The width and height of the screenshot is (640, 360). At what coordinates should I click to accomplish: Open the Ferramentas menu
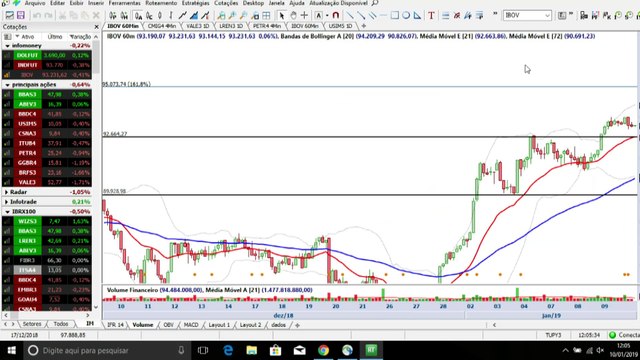click(124, 3)
